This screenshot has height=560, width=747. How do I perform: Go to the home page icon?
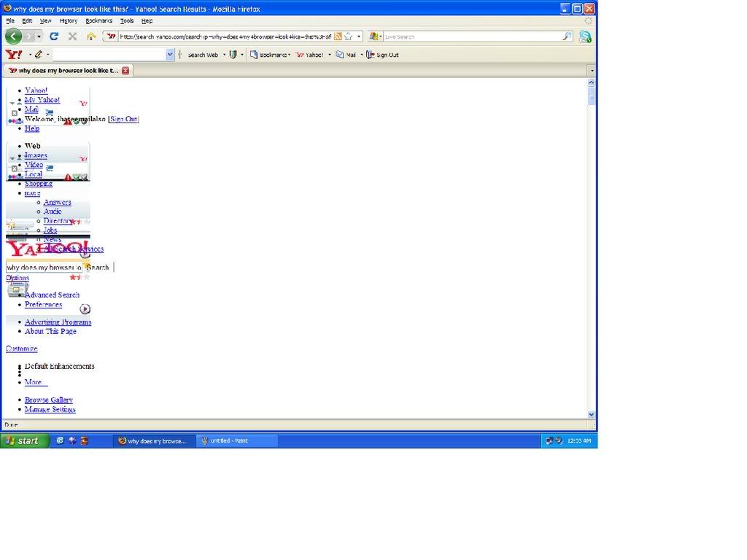point(91,36)
